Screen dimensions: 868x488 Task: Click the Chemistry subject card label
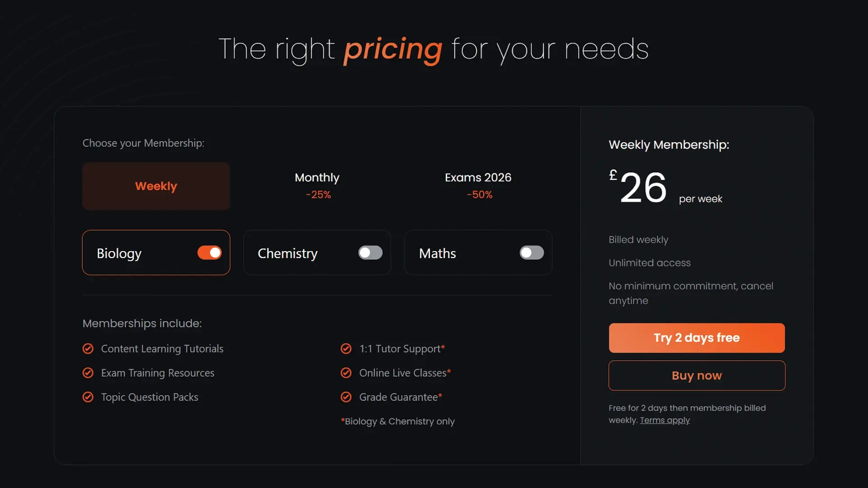(288, 253)
